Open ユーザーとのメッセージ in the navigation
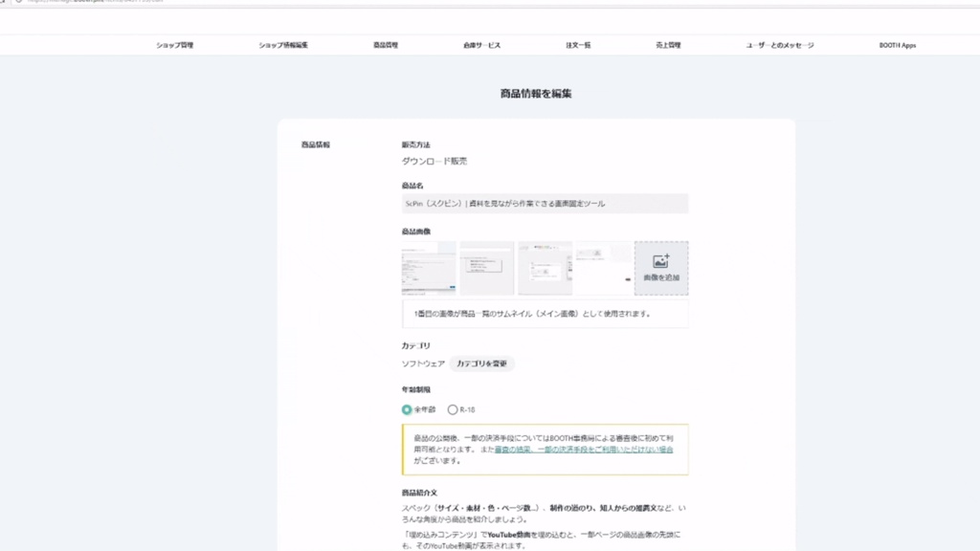This screenshot has width=980, height=551. 779,45
